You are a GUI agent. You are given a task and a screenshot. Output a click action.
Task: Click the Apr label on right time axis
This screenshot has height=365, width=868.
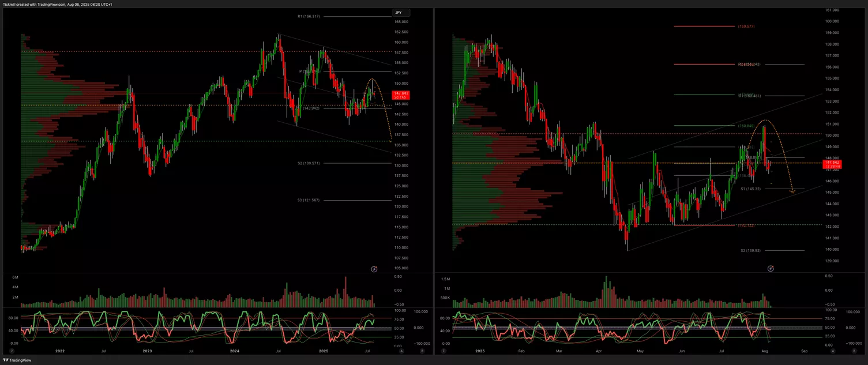[598, 351]
